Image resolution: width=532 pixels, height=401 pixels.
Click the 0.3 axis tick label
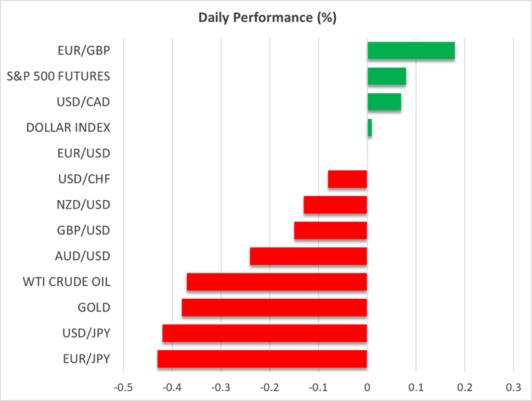coord(513,388)
